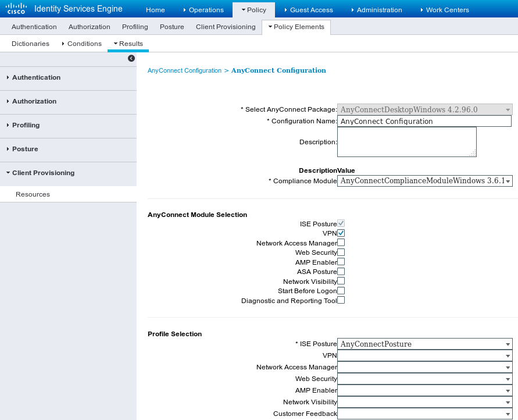Uncheck the VPN module checkbox
The width and height of the screenshot is (518, 420).
341,233
